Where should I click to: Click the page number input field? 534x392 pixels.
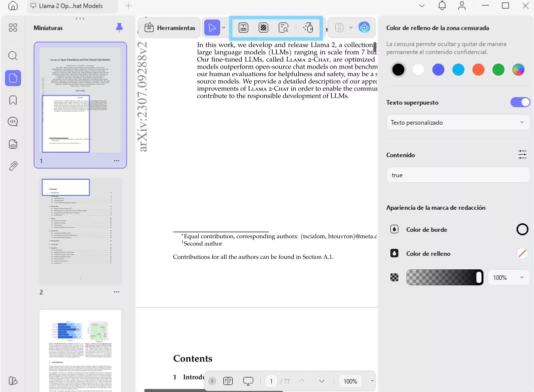(x=271, y=381)
